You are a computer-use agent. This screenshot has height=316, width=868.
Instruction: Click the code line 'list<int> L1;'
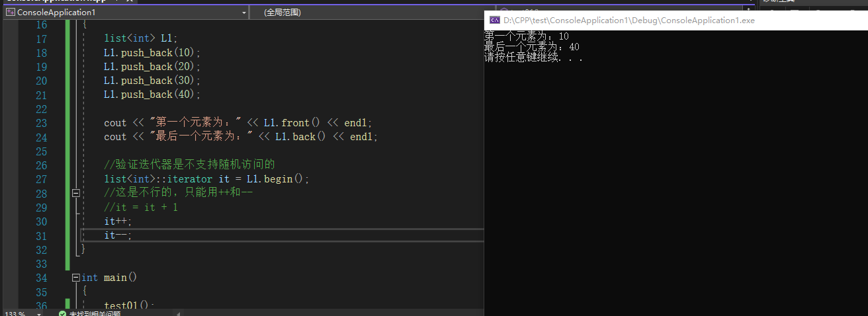pos(141,38)
